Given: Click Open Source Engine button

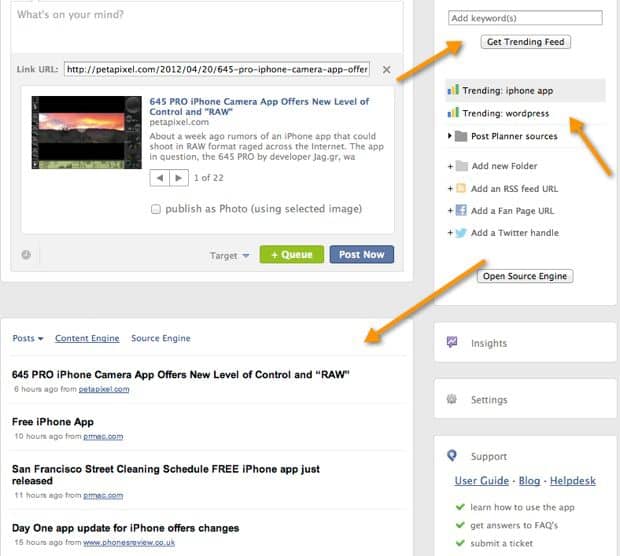Looking at the screenshot, I should click(525, 276).
